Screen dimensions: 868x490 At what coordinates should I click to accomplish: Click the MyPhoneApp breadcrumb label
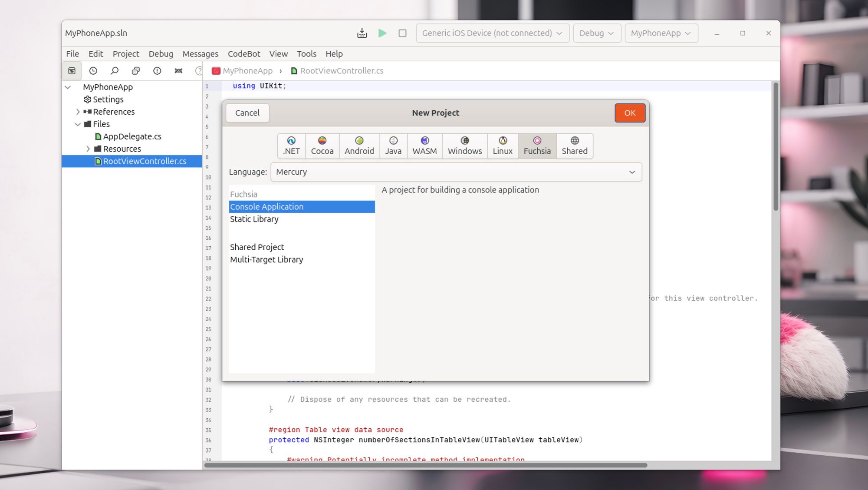pyautogui.click(x=247, y=71)
